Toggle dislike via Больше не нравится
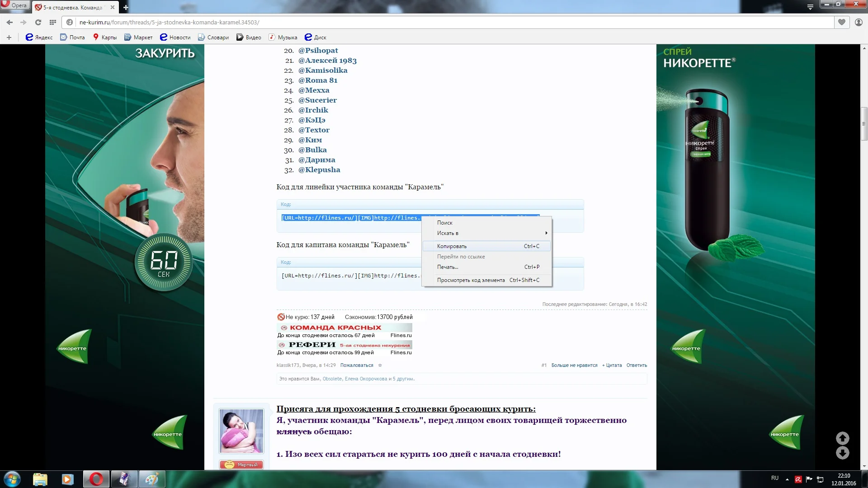 point(574,365)
